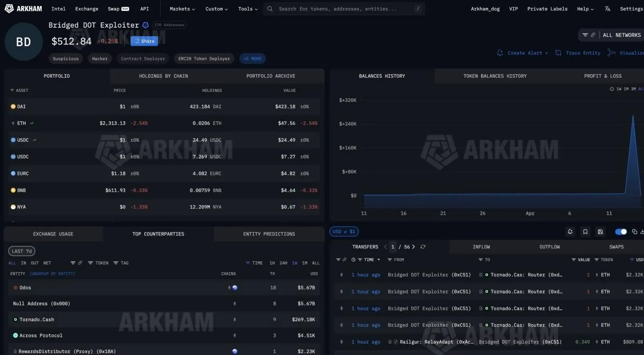
Task: Click the clock icon in the Time column
Action: [x=353, y=260]
